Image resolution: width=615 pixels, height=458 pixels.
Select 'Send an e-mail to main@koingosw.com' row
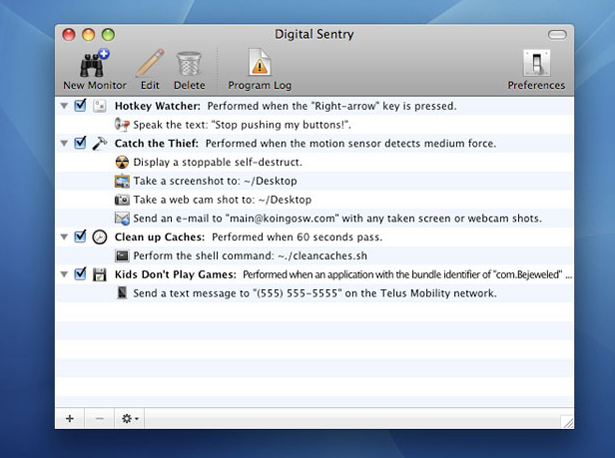pos(315,218)
